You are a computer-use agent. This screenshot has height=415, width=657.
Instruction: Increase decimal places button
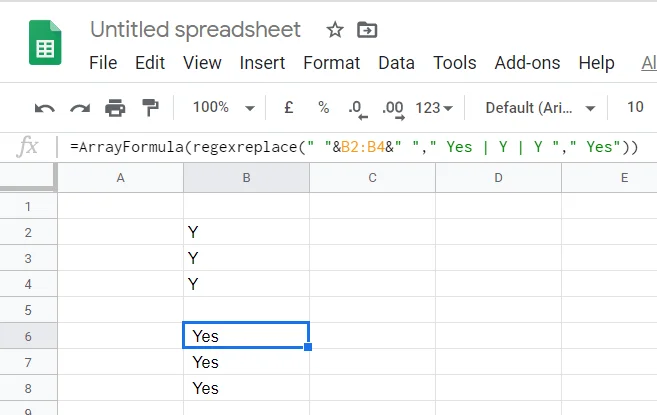pos(392,107)
